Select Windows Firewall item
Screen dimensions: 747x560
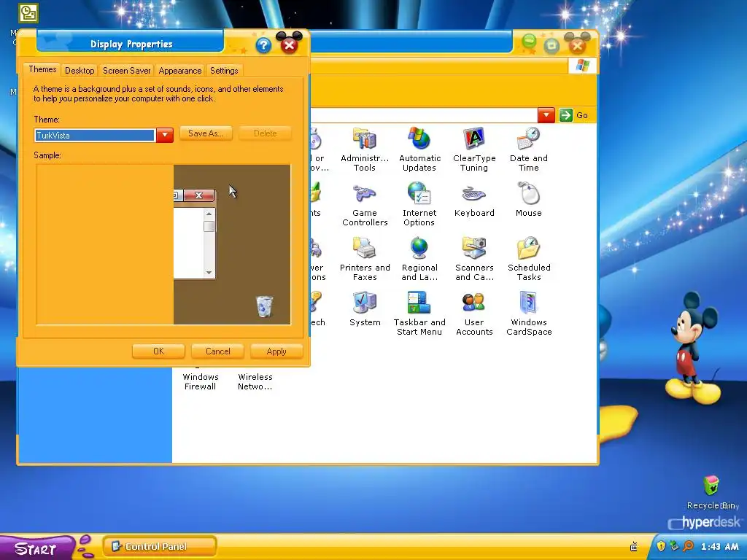click(x=200, y=381)
